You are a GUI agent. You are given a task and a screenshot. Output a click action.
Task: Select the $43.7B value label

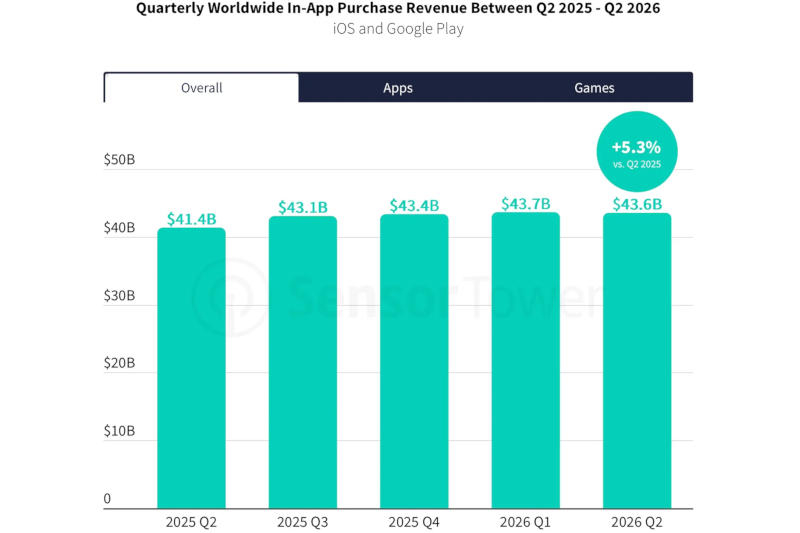[x=526, y=204]
